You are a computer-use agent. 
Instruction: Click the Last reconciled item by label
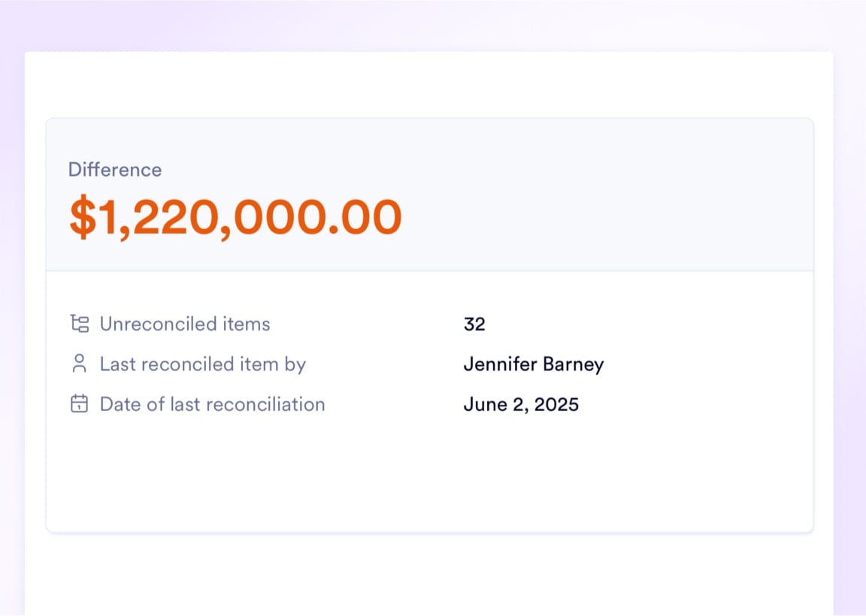tap(203, 364)
